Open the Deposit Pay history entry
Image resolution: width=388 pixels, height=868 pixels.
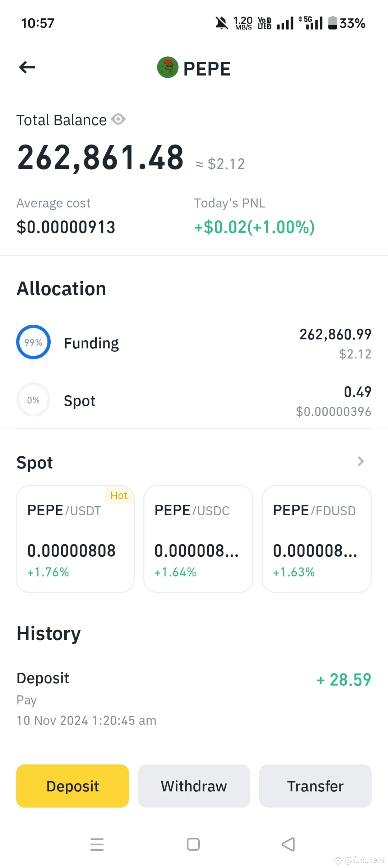click(x=194, y=699)
